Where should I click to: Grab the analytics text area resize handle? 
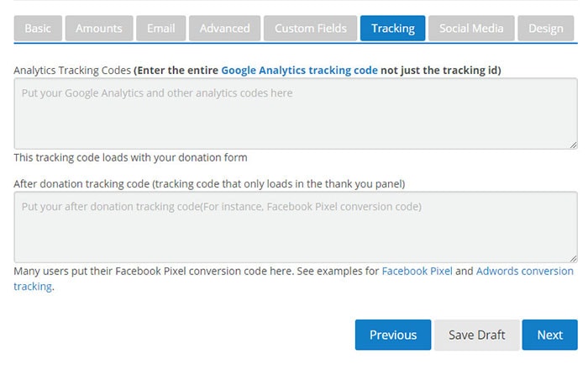573,145
